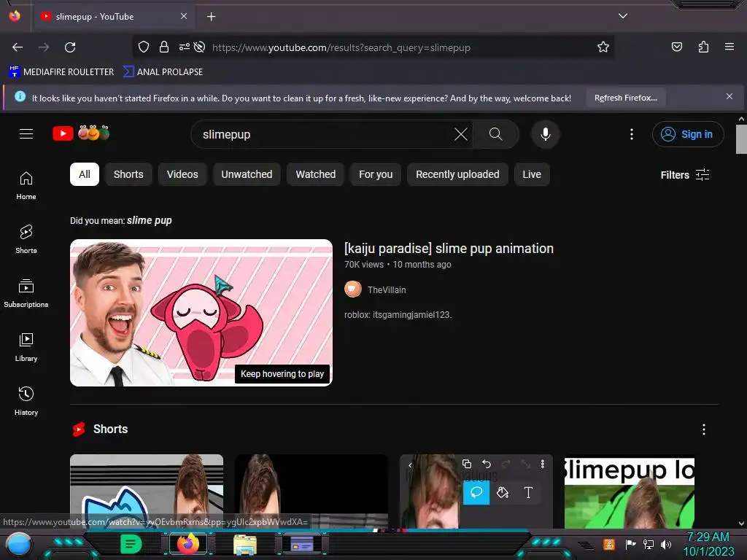This screenshot has height=560, width=747.
Task: Select the Videos filter chip
Action: point(182,174)
